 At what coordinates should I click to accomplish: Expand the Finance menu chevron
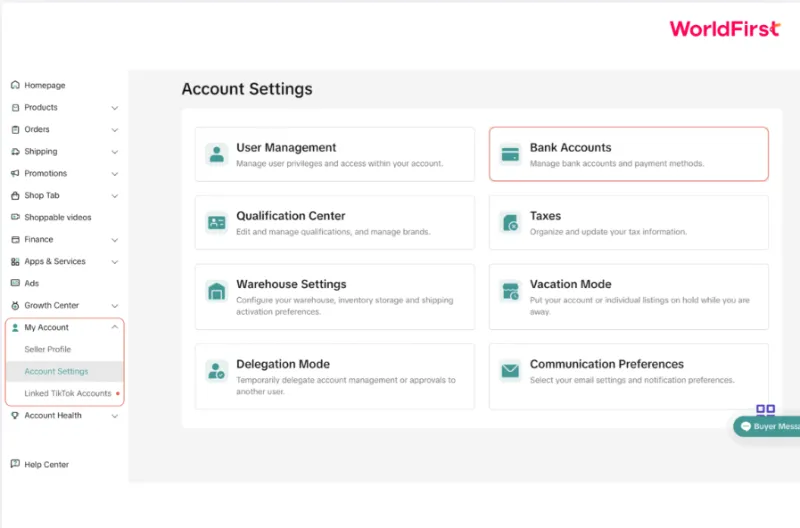(x=115, y=240)
